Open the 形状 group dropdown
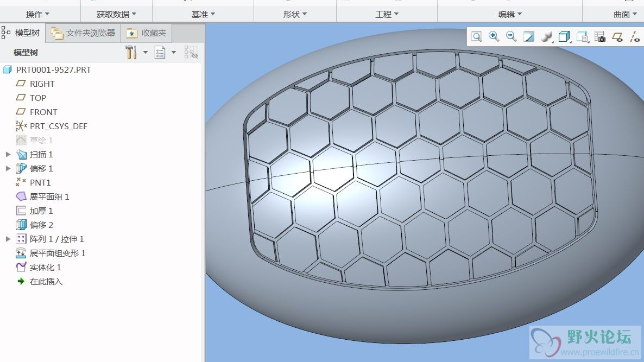 coord(295,14)
